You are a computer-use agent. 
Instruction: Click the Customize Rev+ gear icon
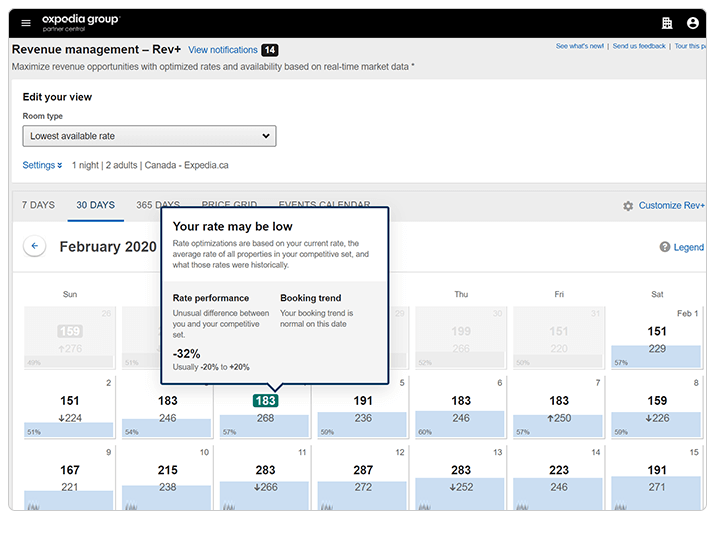pyautogui.click(x=628, y=206)
